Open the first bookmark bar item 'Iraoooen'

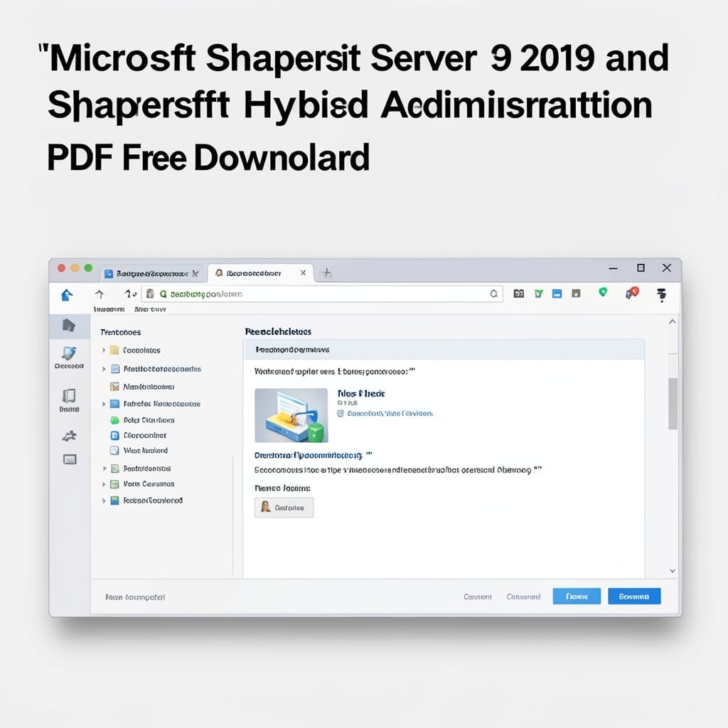pos(109,309)
